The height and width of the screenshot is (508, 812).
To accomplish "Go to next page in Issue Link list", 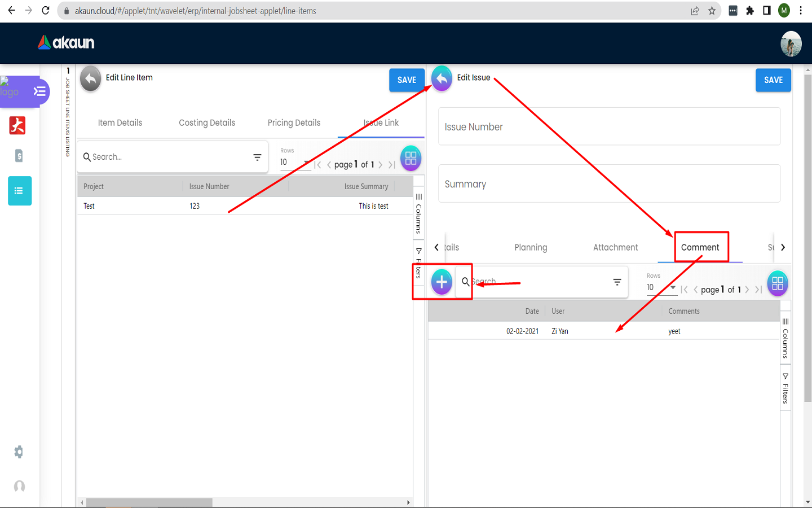I will (x=381, y=165).
